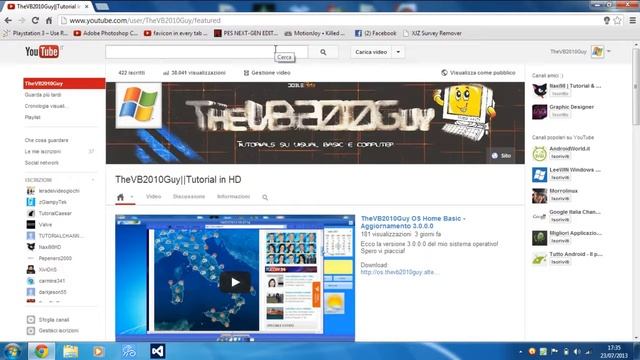Image resolution: width=640 pixels, height=360 pixels.
Task: Open the Morrolinux channel avatar
Action: click(539, 196)
